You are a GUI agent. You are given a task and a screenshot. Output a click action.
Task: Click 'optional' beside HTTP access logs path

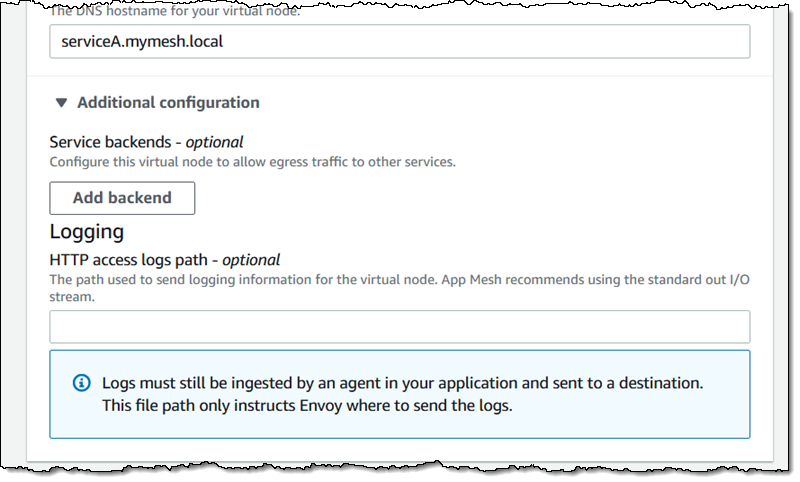click(250, 259)
